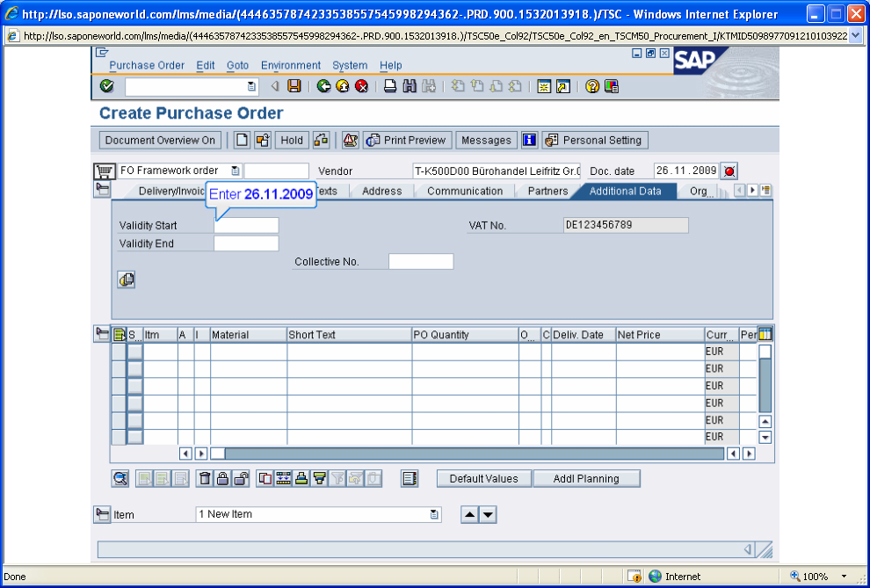Click the Sort ascending icon in item toolbar
The height and width of the screenshot is (588, 870).
pyautogui.click(x=301, y=478)
